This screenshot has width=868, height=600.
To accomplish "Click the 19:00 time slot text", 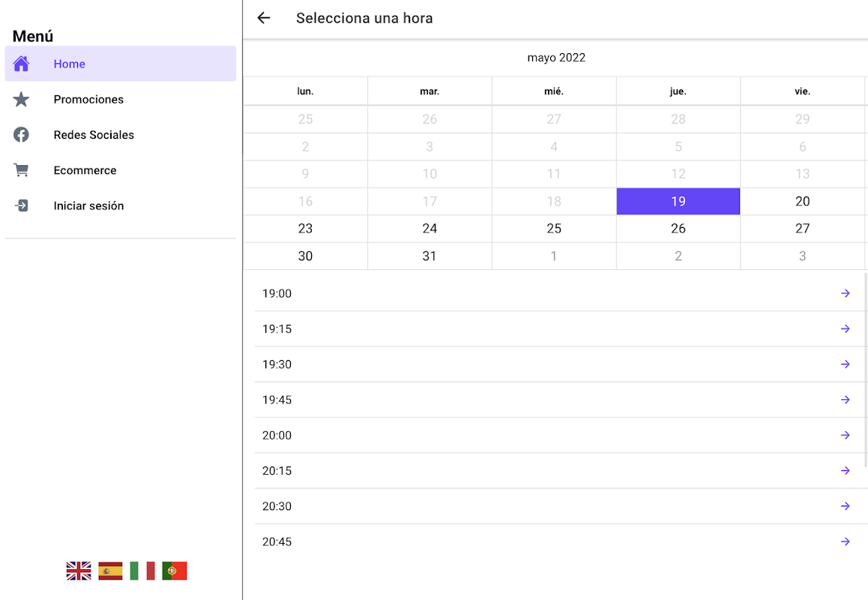I will (x=277, y=294).
